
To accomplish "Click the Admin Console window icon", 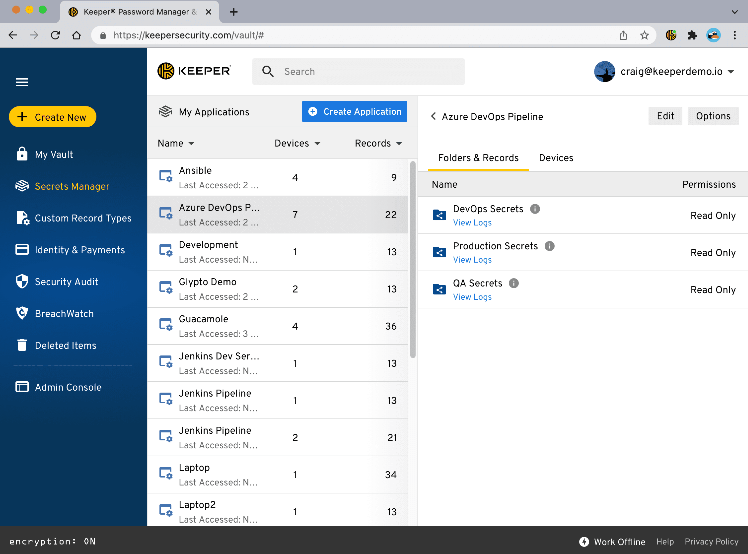I will (22, 387).
